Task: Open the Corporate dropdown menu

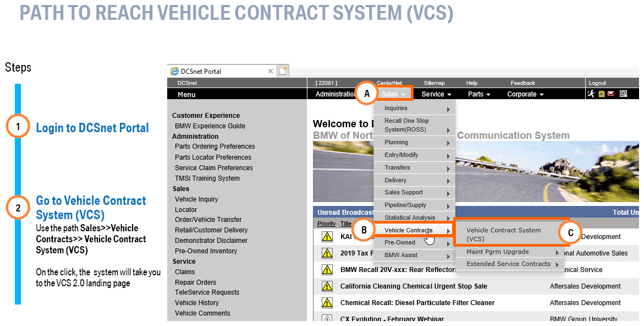Action: click(525, 94)
